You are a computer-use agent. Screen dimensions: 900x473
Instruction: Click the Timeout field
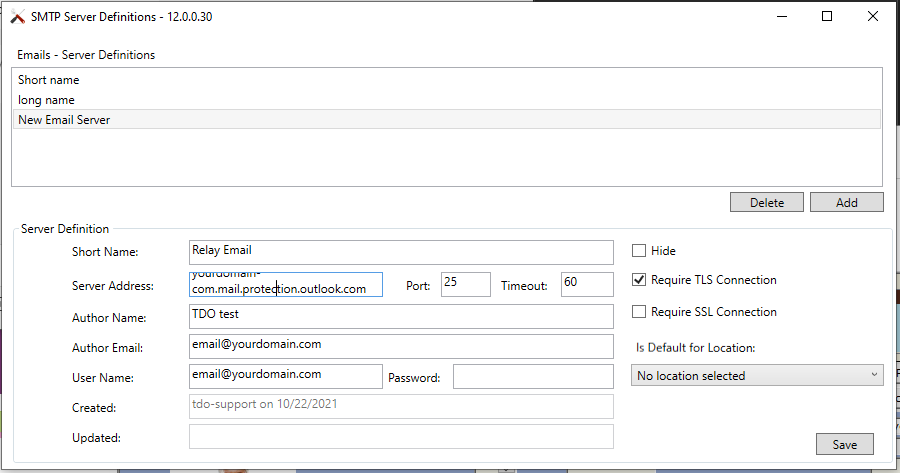pyautogui.click(x=587, y=284)
